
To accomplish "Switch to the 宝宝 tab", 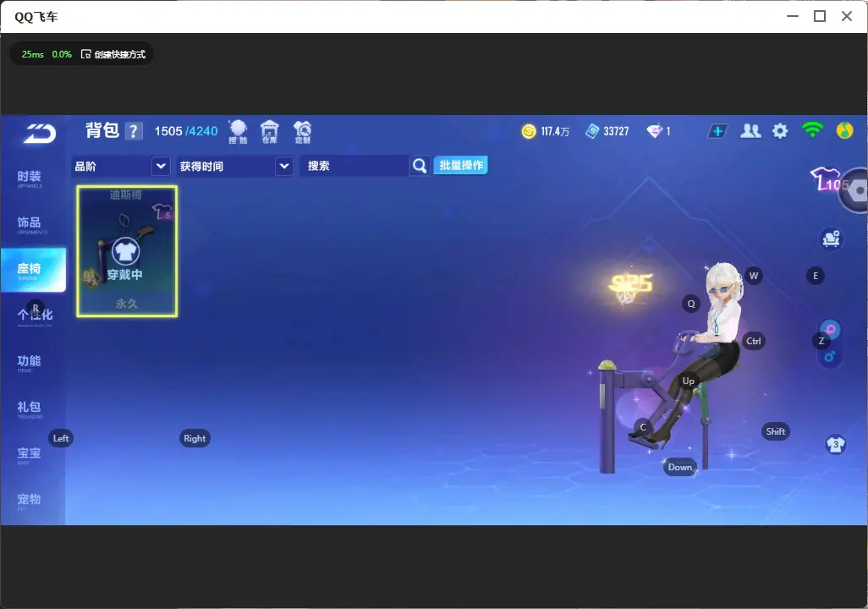I will pos(30,454).
